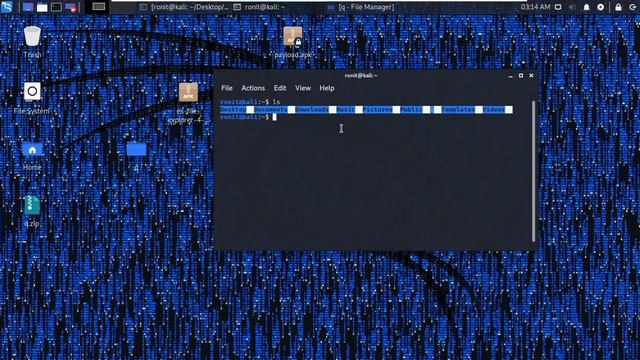Open the Kali applications menu

pos(7,7)
